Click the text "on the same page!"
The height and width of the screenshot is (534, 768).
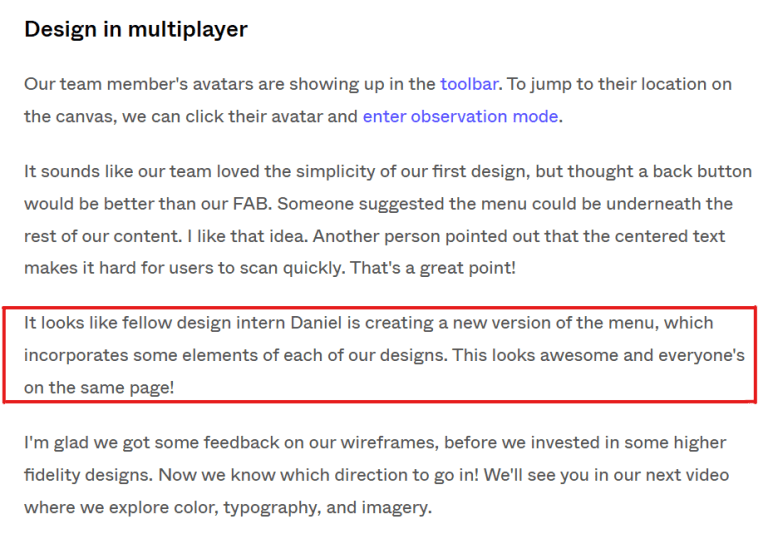pos(99,387)
